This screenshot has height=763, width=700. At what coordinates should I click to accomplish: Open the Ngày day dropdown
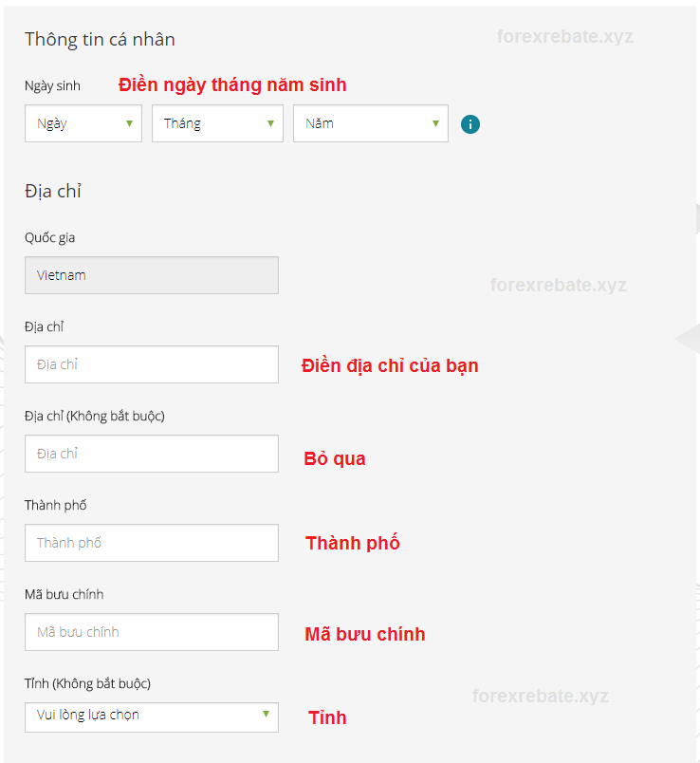pyautogui.click(x=83, y=123)
